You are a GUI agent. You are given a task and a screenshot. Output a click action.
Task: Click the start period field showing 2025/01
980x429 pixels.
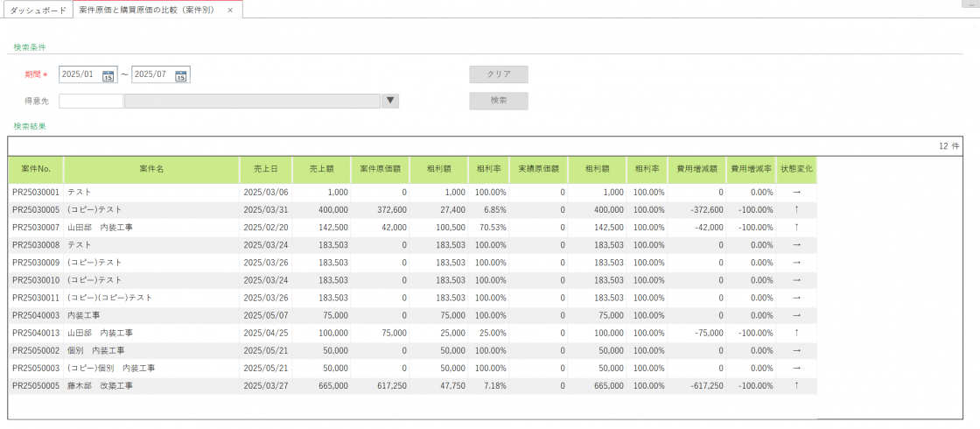point(80,75)
